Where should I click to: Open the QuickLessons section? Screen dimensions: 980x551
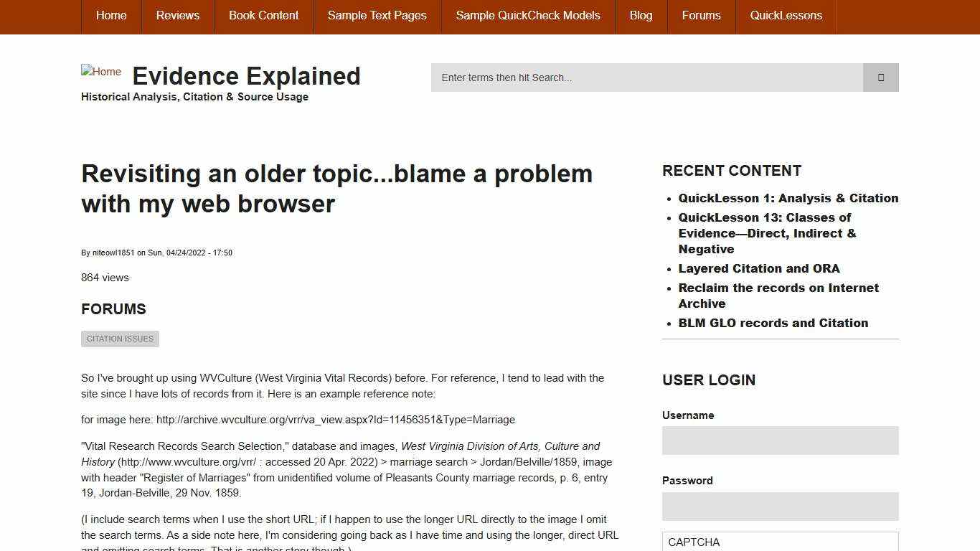786,15
